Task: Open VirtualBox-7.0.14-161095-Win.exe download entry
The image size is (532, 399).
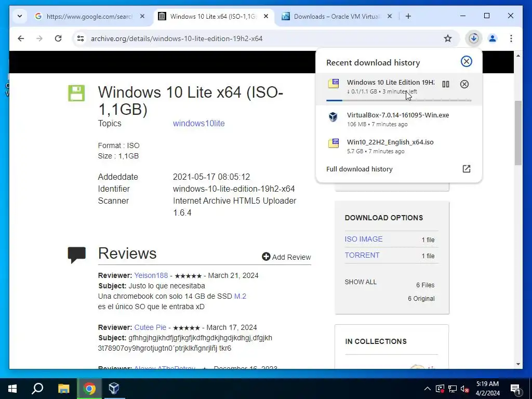Action: tap(398, 119)
